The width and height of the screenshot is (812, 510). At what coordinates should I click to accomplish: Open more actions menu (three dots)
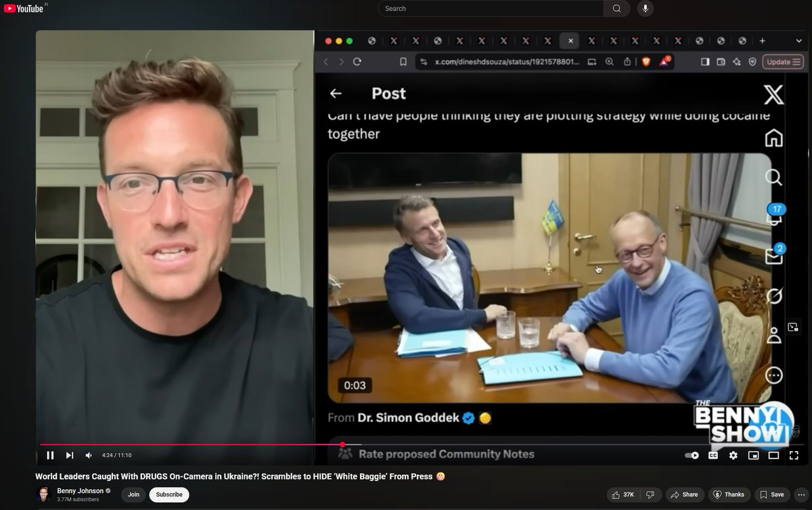click(802, 494)
